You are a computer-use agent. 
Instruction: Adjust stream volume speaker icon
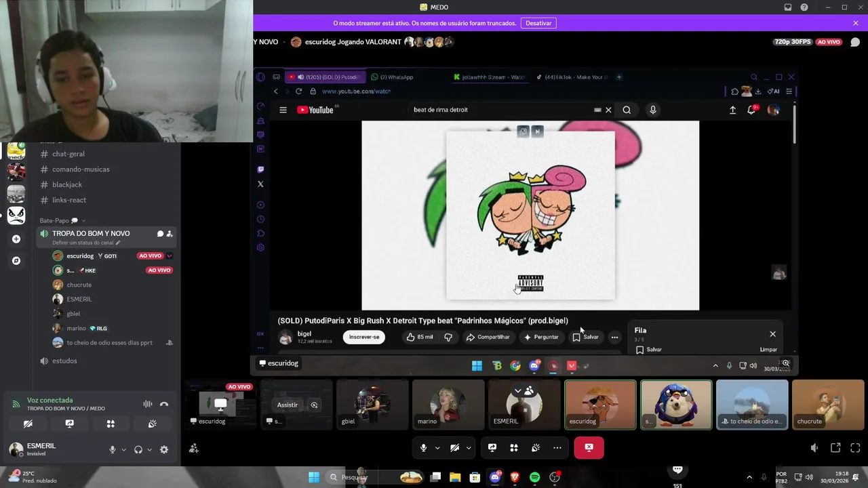tap(814, 448)
